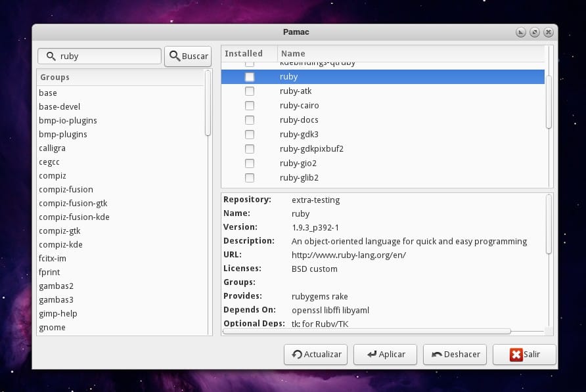The height and width of the screenshot is (392, 586).
Task: Apply changes with the Aplicar button
Action: [386, 355]
